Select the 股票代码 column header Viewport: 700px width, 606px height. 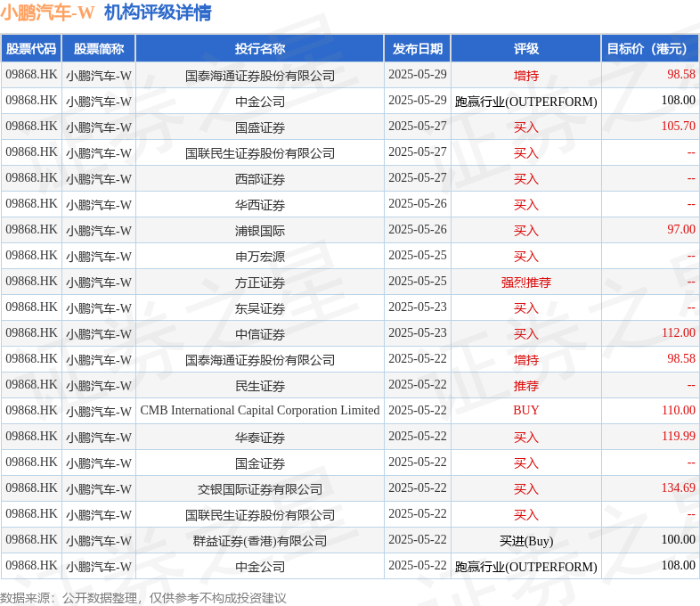point(31,49)
